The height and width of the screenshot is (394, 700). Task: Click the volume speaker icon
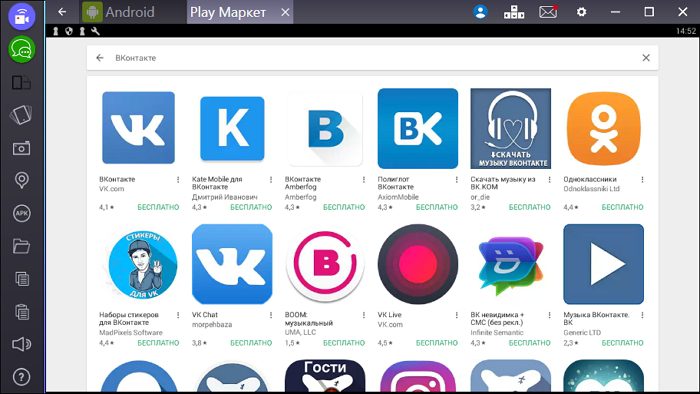tap(21, 344)
